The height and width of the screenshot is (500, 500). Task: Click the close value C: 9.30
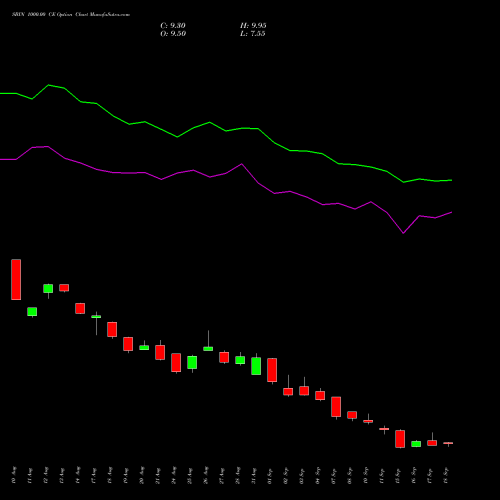[x=173, y=26]
